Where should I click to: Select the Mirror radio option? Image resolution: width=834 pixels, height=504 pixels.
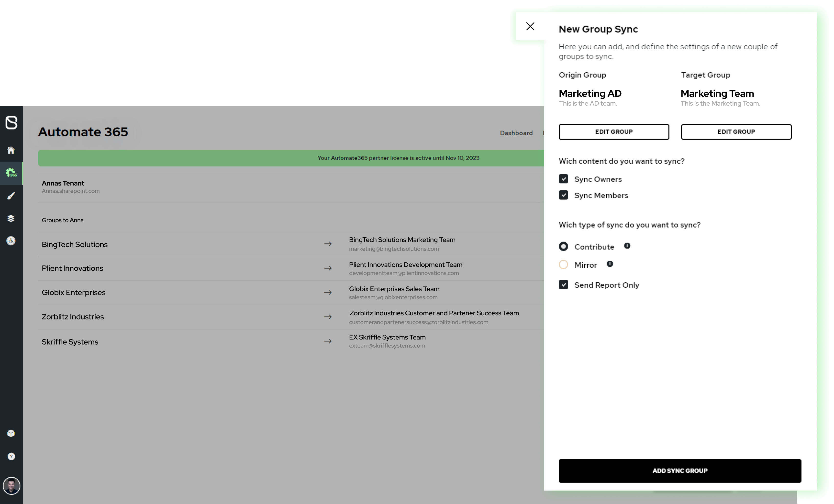(564, 264)
